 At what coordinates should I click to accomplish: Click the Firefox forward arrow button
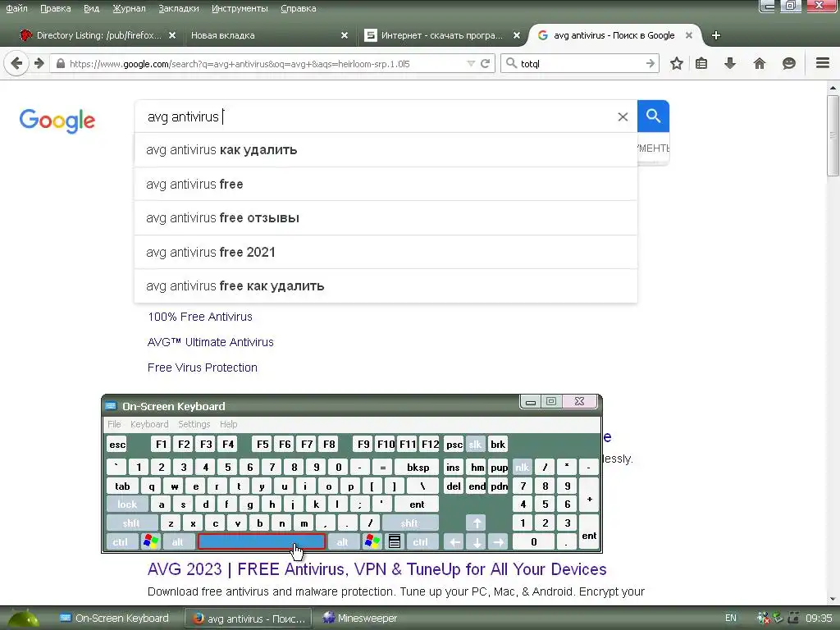[39, 64]
